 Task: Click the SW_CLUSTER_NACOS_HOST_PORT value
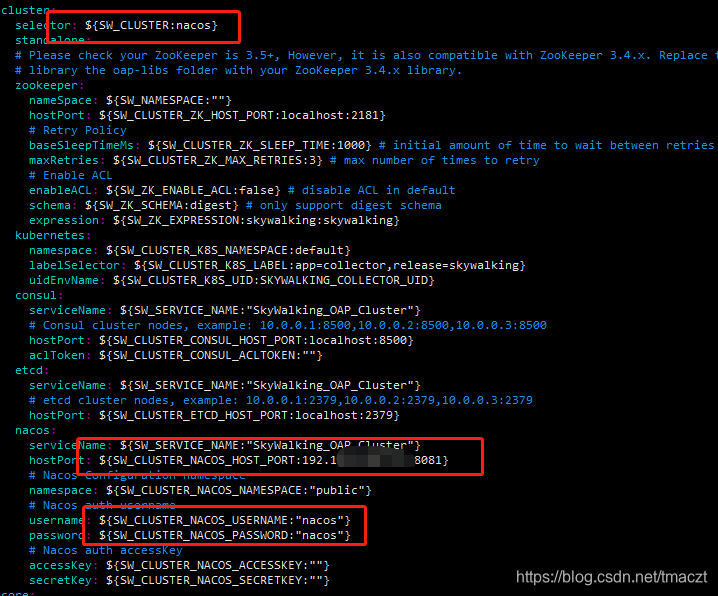[x=274, y=461]
